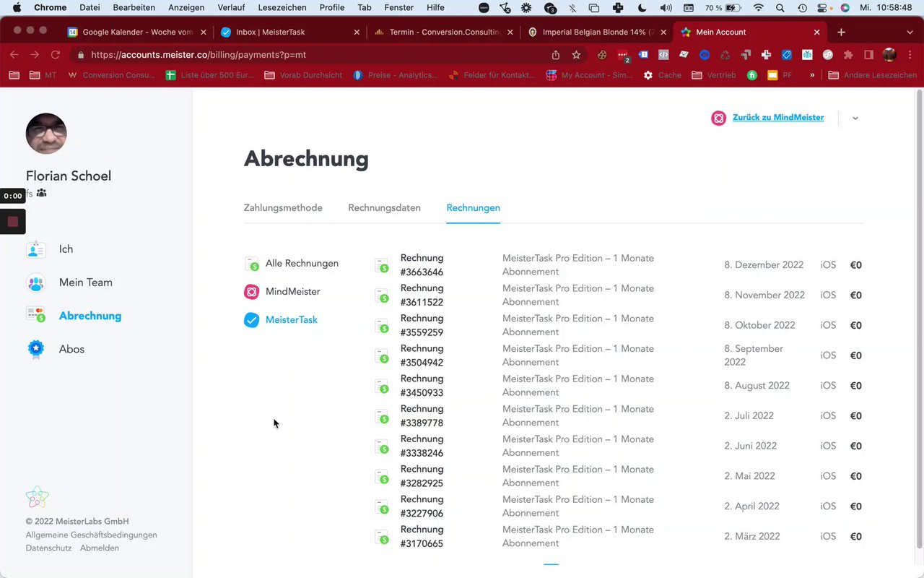The image size is (924, 578).
Task: Click the MeisterLabs logo in sidebar footer
Action: (37, 497)
